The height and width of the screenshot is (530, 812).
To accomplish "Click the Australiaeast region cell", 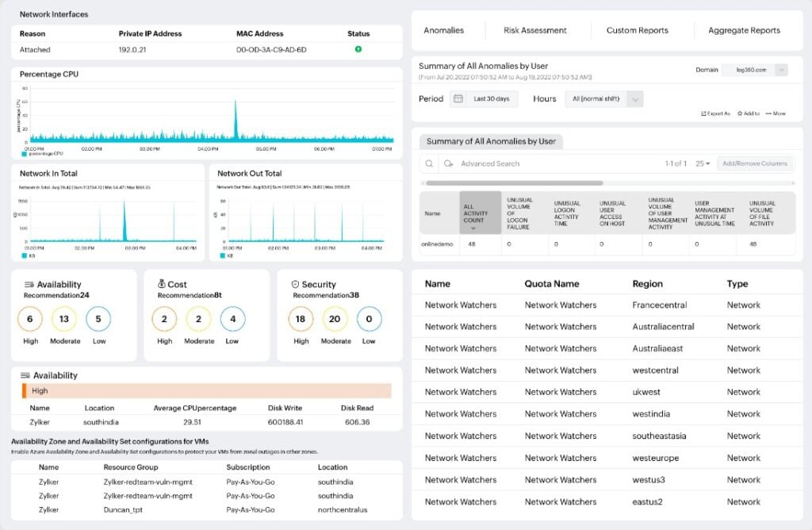I will 657,348.
